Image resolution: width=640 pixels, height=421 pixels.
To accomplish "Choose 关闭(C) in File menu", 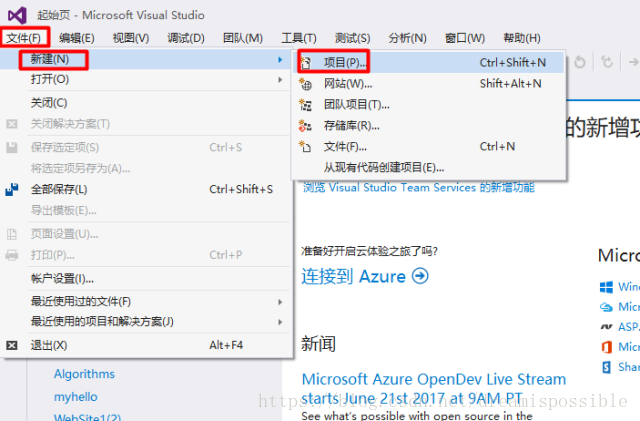I will (146, 102).
